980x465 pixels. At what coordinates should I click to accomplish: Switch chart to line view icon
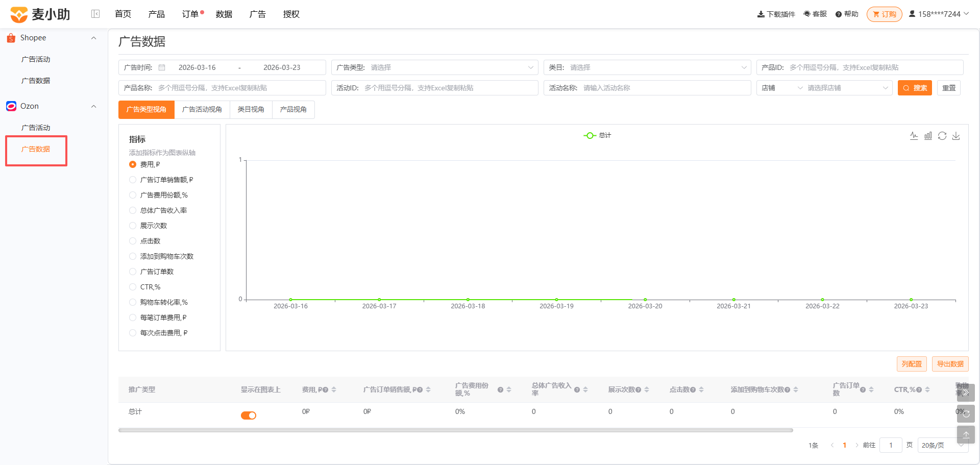click(x=914, y=136)
